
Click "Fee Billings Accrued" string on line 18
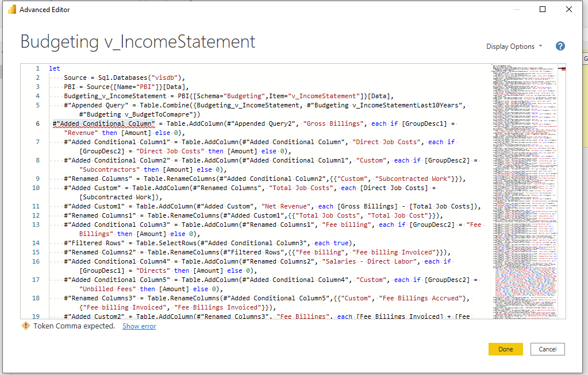pos(420,298)
